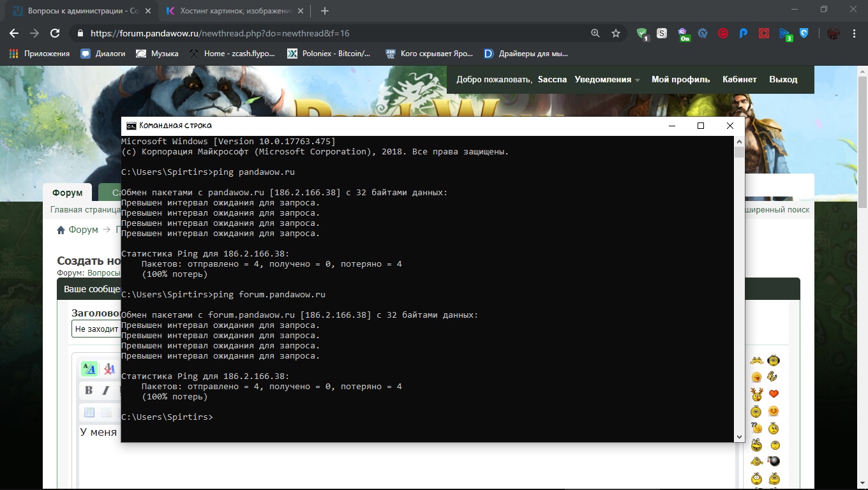Image resolution: width=868 pixels, height=490 pixels.
Task: Click the text ping forum.pandawow.ru
Action: coord(269,295)
